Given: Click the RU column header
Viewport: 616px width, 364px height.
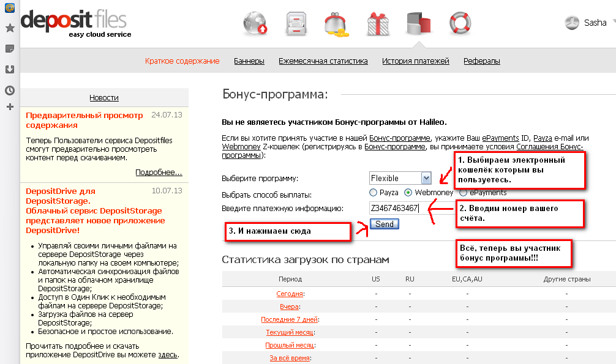Looking at the screenshot, I should (x=410, y=279).
